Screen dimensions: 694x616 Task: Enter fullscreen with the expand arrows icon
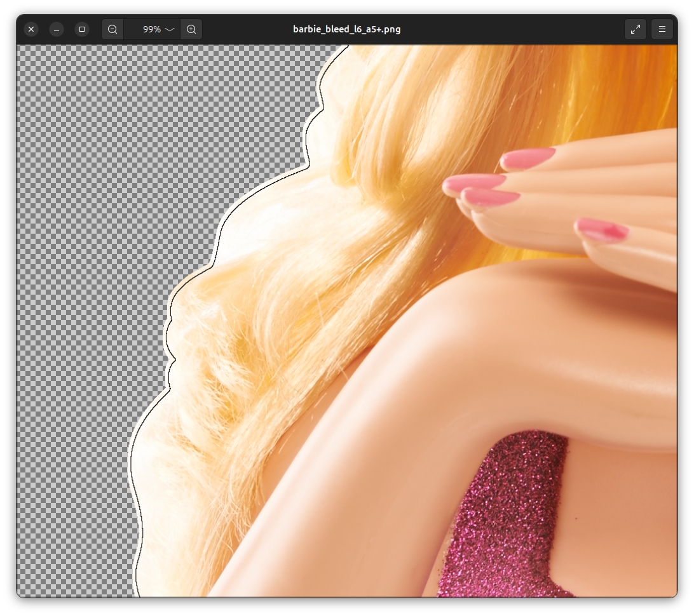tap(635, 29)
